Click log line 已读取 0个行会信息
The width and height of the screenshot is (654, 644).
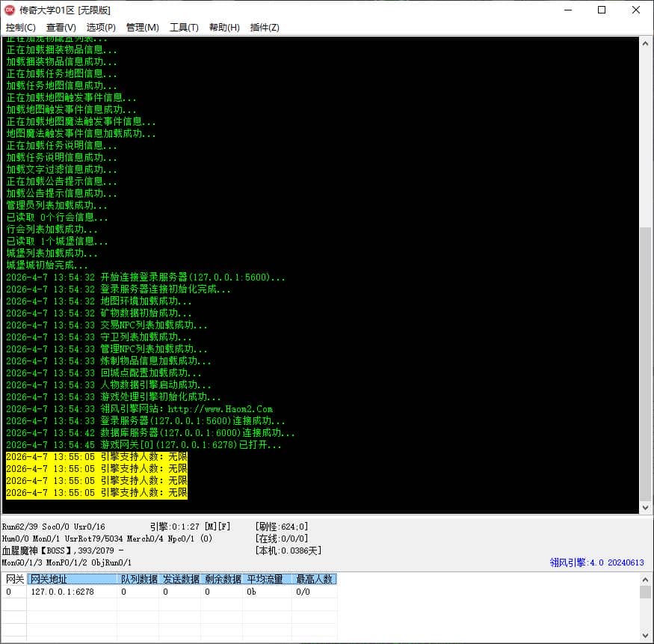click(x=57, y=218)
